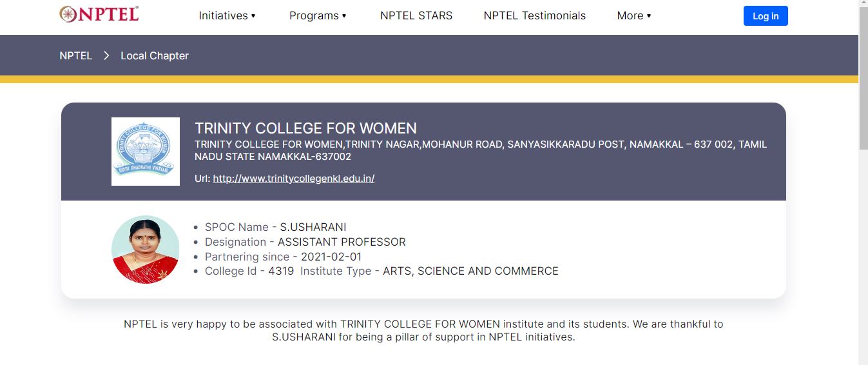The height and width of the screenshot is (365, 868).
Task: Go to the NPTEL STARS page
Action: click(x=416, y=15)
